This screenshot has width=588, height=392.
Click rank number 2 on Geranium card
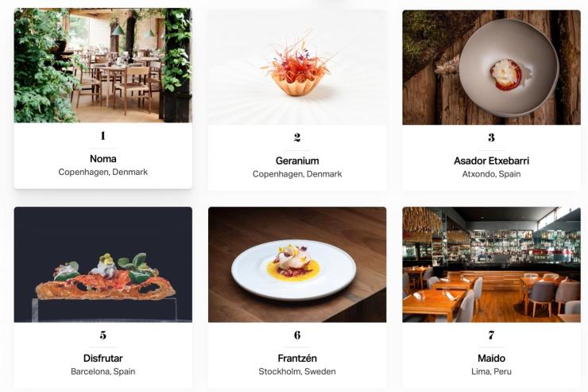tap(297, 138)
